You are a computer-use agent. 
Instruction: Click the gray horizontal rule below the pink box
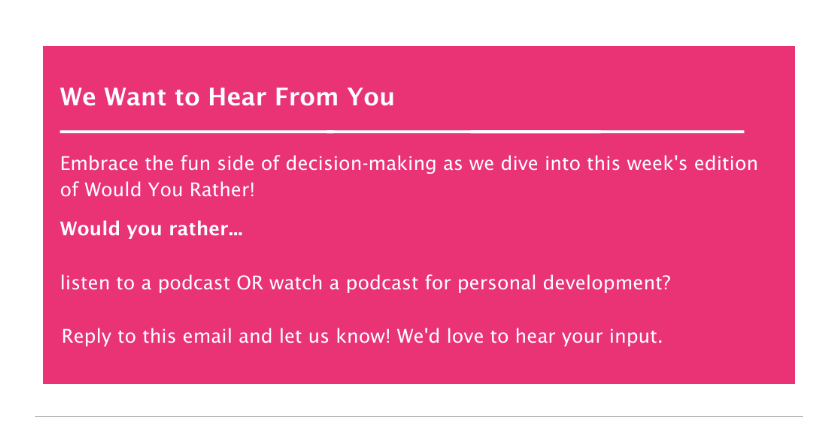[419, 416]
